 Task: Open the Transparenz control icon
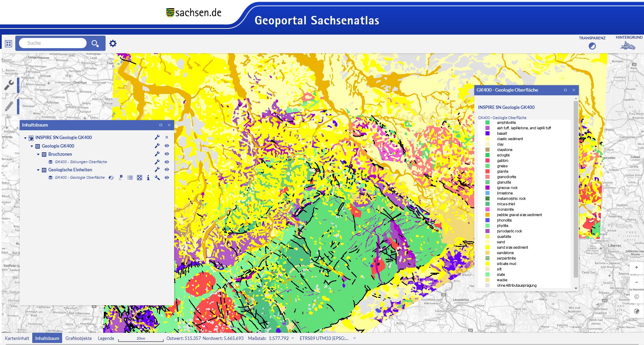tap(592, 46)
